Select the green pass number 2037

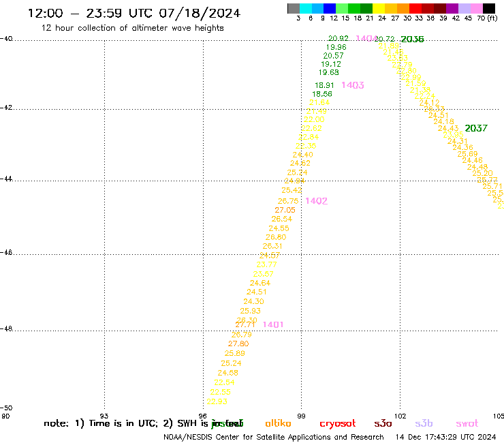pyautogui.click(x=476, y=128)
